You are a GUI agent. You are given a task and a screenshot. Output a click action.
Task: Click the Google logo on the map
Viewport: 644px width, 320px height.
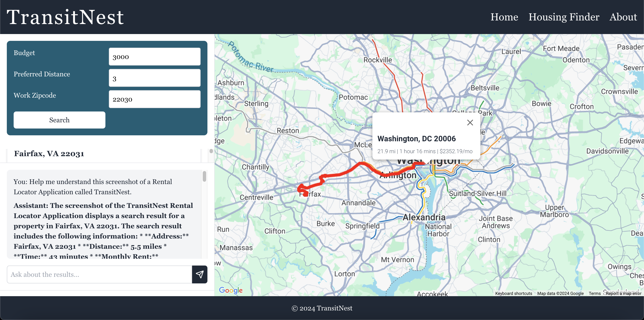[231, 290]
